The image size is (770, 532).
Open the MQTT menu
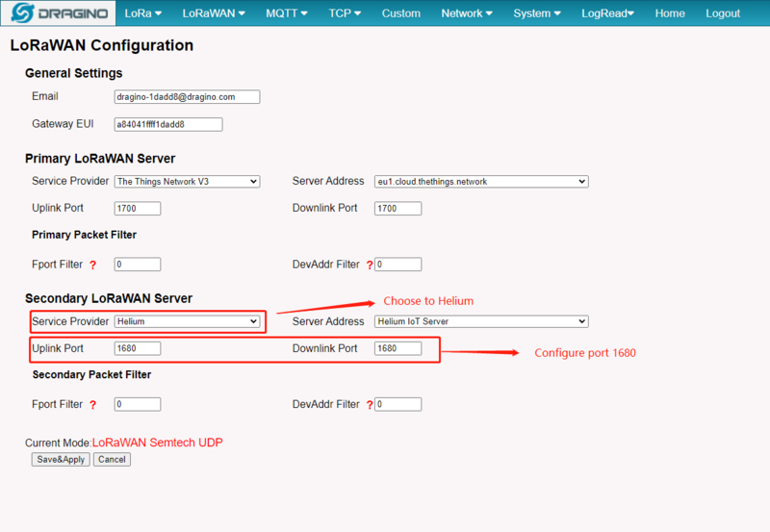[x=286, y=13]
